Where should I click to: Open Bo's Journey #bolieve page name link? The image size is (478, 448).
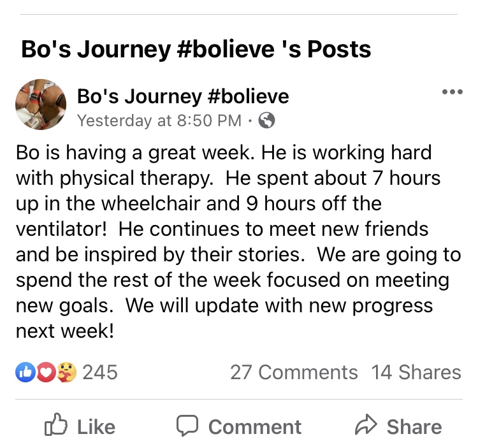(183, 96)
